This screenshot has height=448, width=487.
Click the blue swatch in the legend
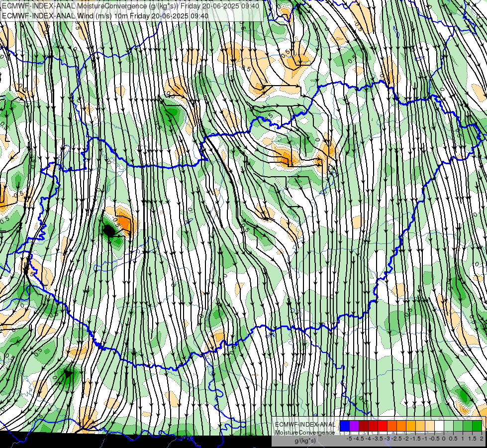click(345, 426)
